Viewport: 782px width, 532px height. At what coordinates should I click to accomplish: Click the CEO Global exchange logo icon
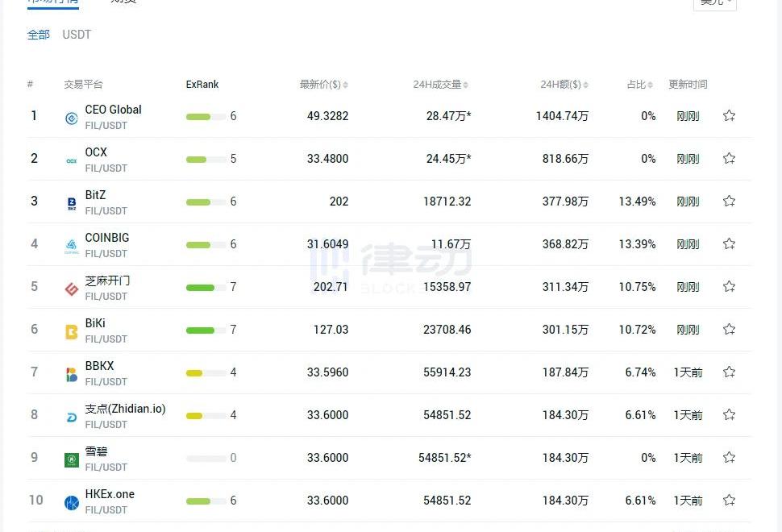click(72, 118)
